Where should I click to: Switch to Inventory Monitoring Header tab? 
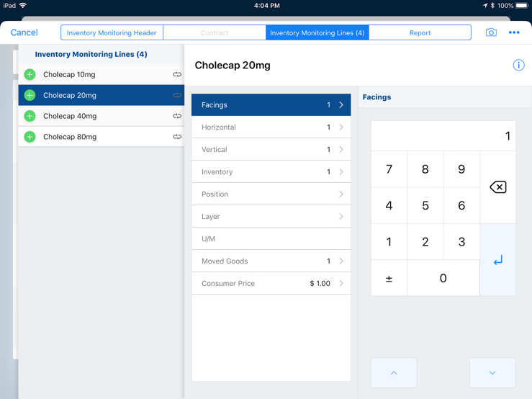112,32
